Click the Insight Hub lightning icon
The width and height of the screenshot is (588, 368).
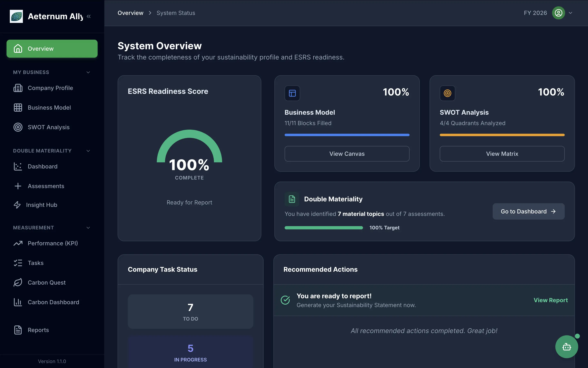point(17,205)
